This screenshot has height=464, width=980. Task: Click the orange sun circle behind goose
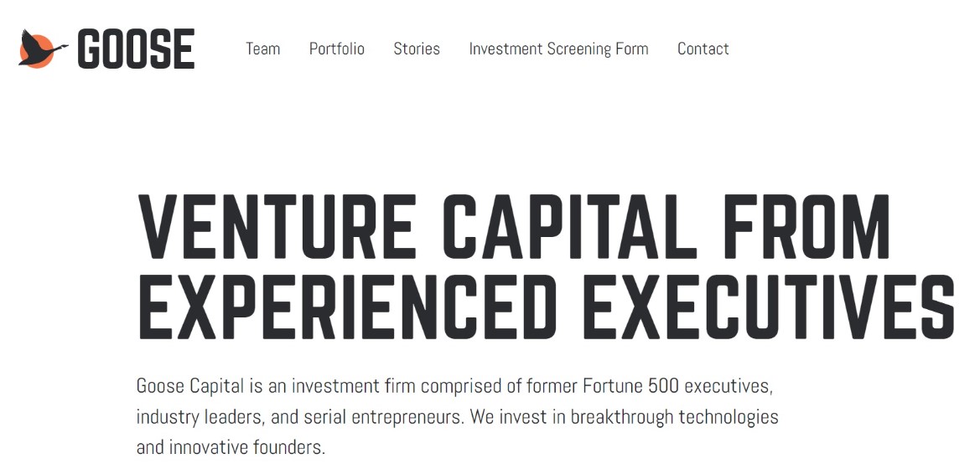coord(33,57)
